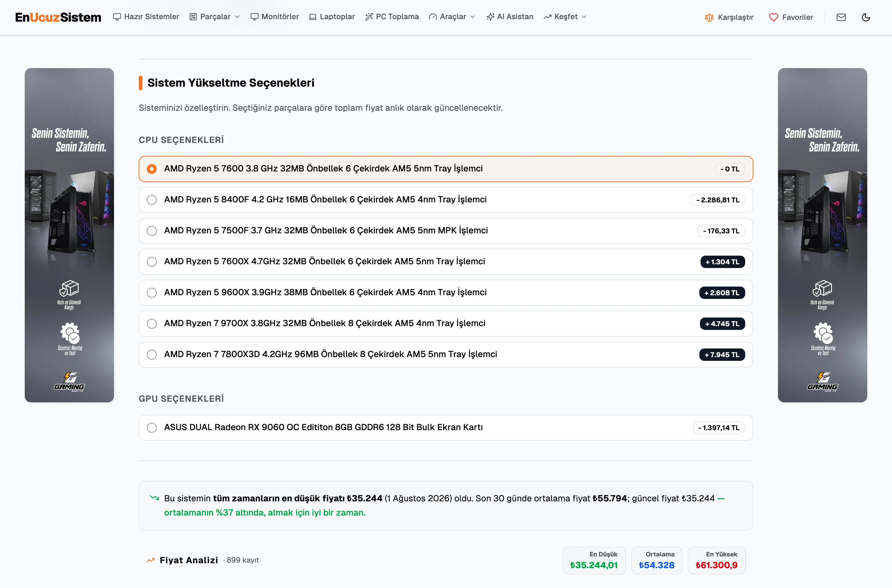Click the CPU SEÇENEKLERİ section label

[181, 140]
